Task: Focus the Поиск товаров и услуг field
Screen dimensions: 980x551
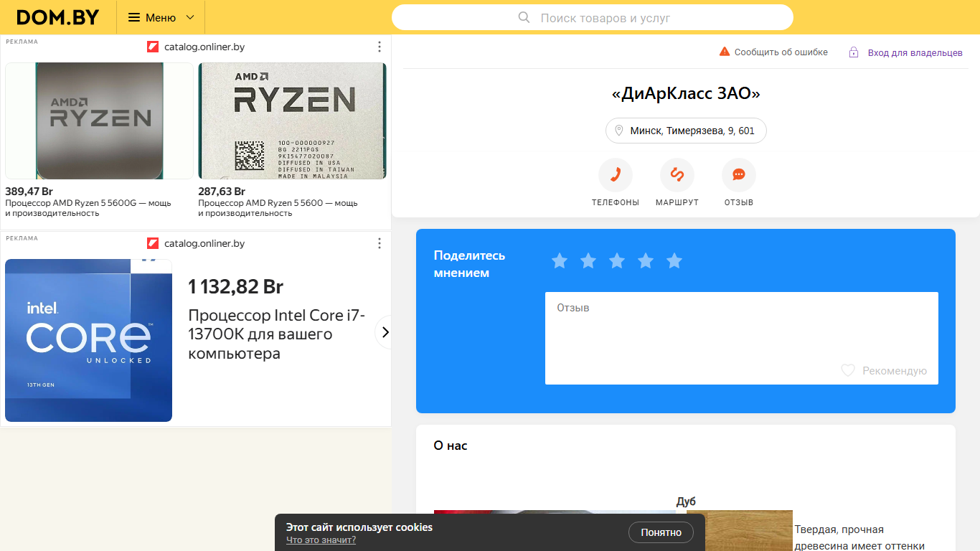Action: [593, 17]
